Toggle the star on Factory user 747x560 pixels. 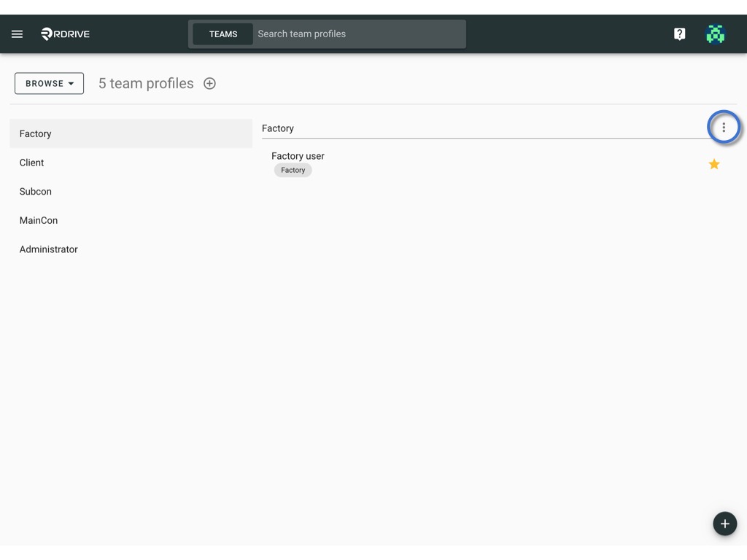coord(713,164)
